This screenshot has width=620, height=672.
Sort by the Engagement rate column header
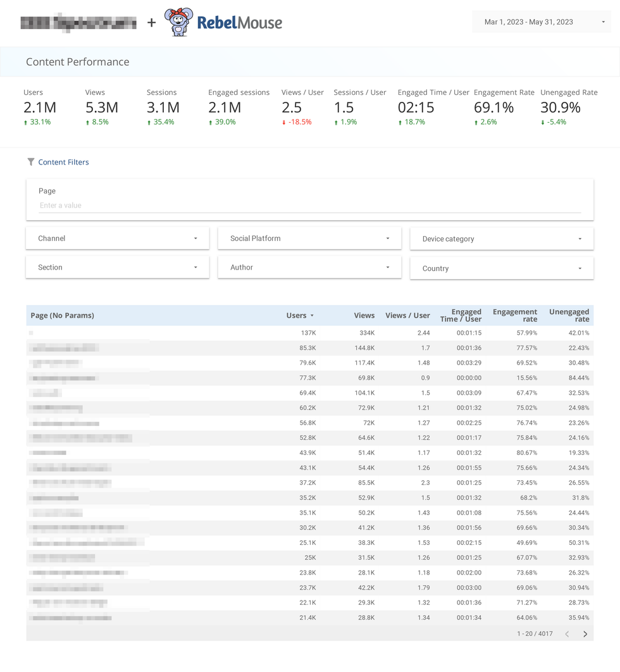pyautogui.click(x=515, y=315)
